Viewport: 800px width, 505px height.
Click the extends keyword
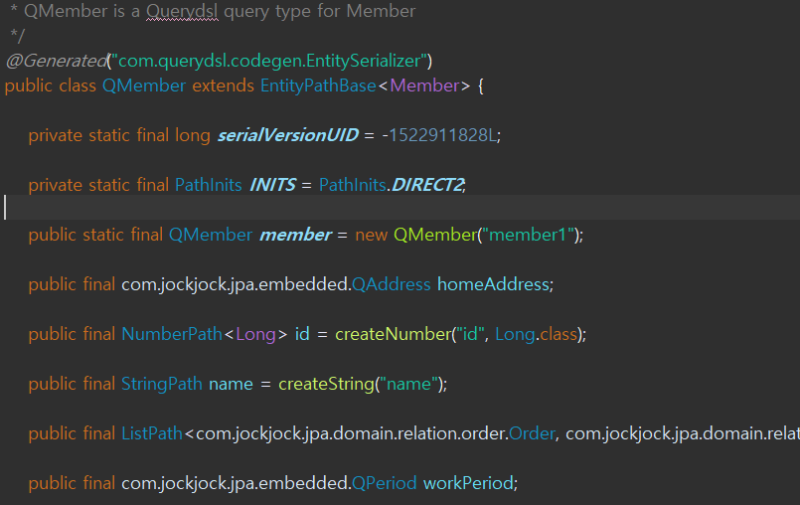[223, 86]
